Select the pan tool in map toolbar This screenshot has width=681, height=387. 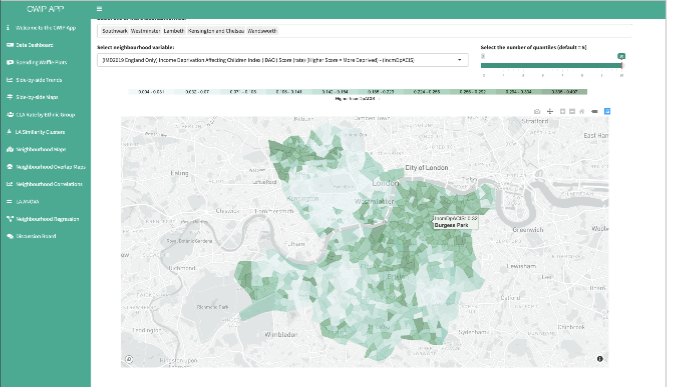[x=550, y=112]
